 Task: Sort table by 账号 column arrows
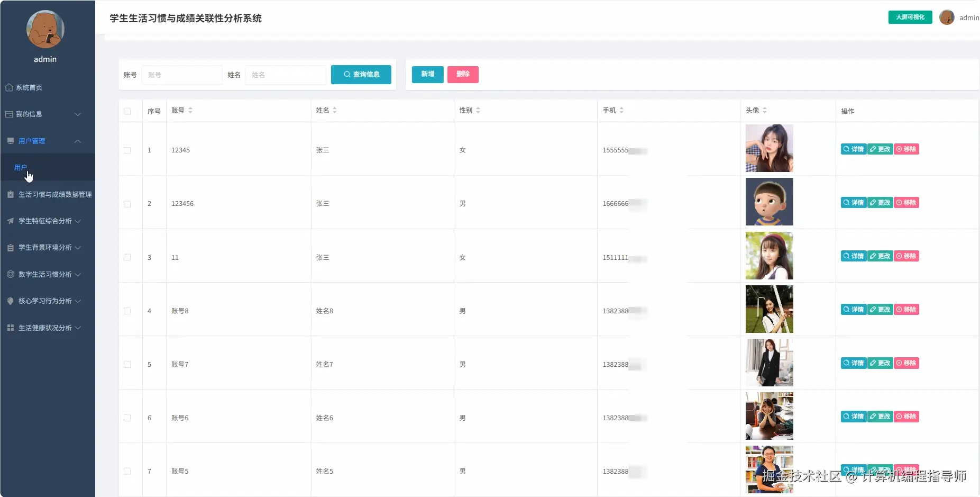[x=190, y=110]
